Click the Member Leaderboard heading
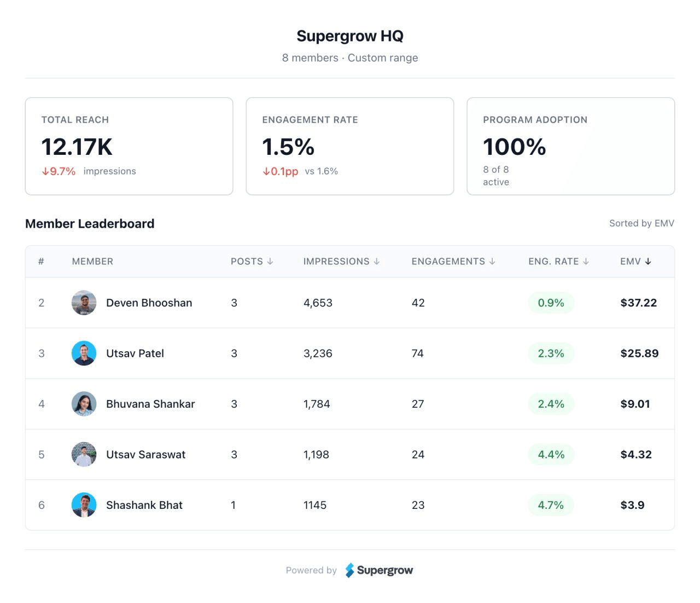Image resolution: width=700 pixels, height=603 pixels. [90, 224]
